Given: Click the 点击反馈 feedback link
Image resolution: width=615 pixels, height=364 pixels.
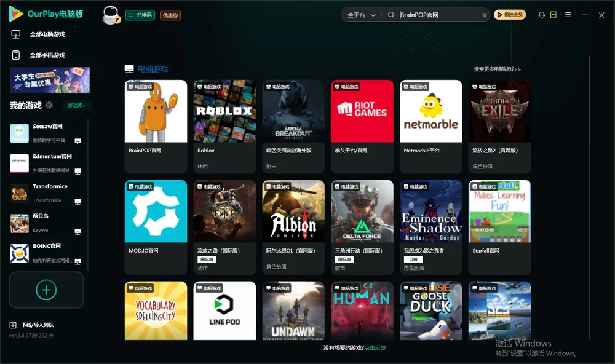Looking at the screenshot, I should pyautogui.click(x=375, y=347).
